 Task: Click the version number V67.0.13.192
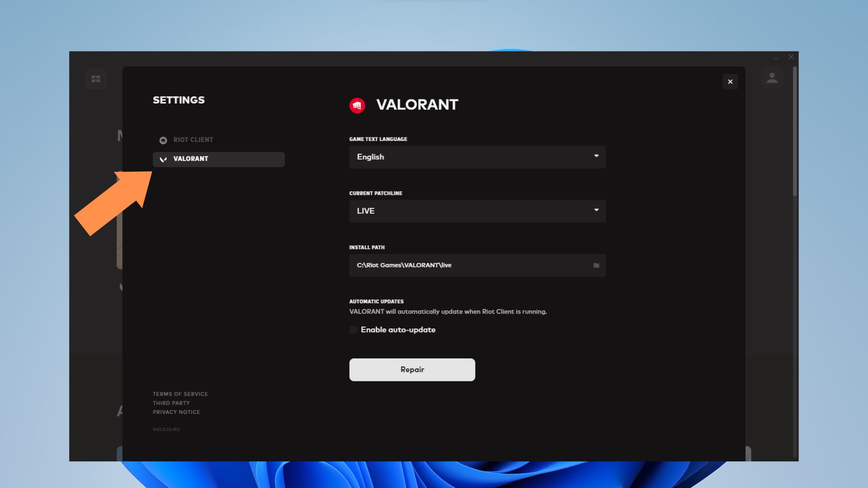(166, 429)
